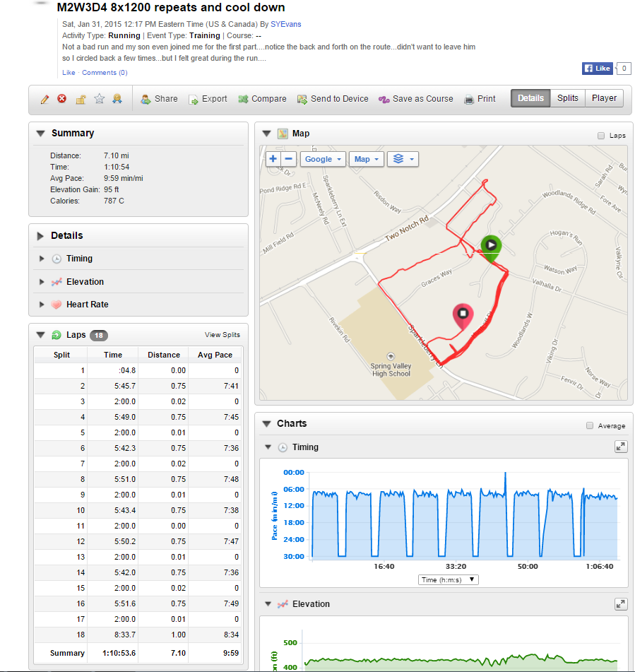
Task: Click the padlock privacy icon
Action: click(81, 99)
